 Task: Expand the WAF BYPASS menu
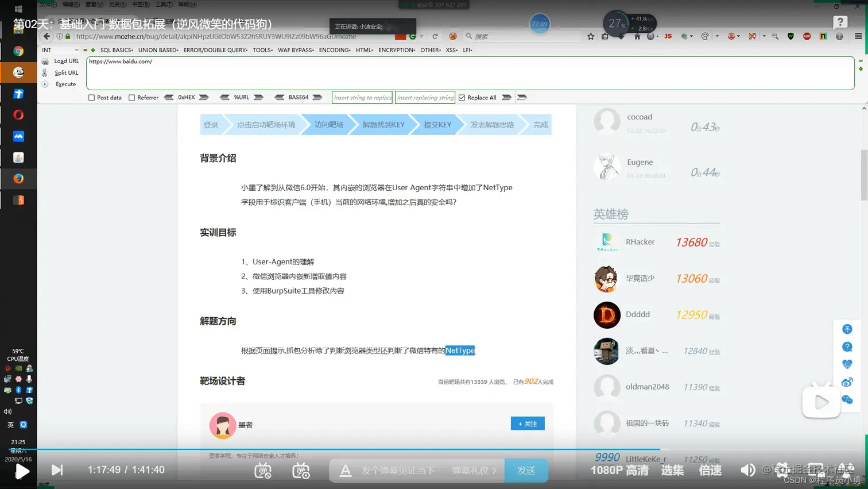click(296, 50)
